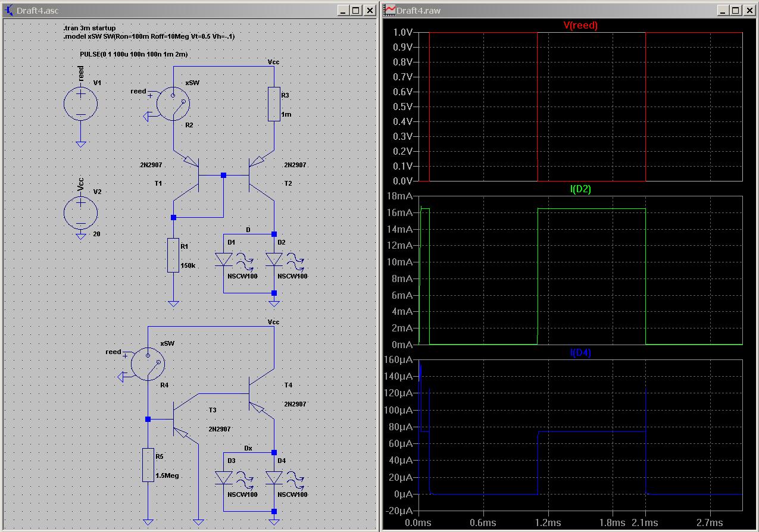Click the 2.1ms time axis marker
This screenshot has width=759, height=532.
[645, 522]
